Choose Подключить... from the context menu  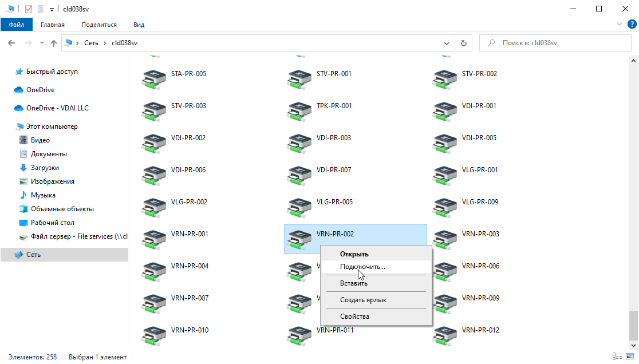coord(362,267)
